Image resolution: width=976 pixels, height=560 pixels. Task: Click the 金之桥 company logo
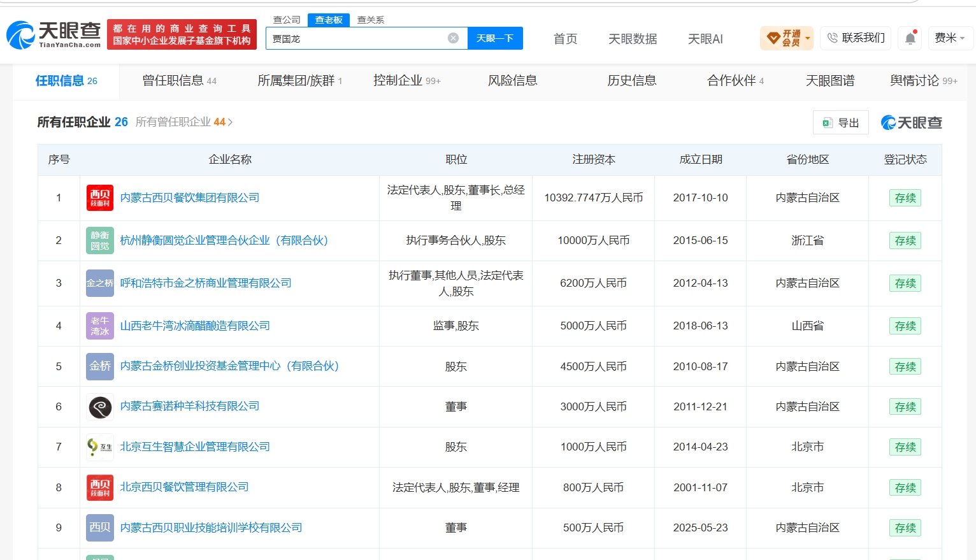point(100,283)
